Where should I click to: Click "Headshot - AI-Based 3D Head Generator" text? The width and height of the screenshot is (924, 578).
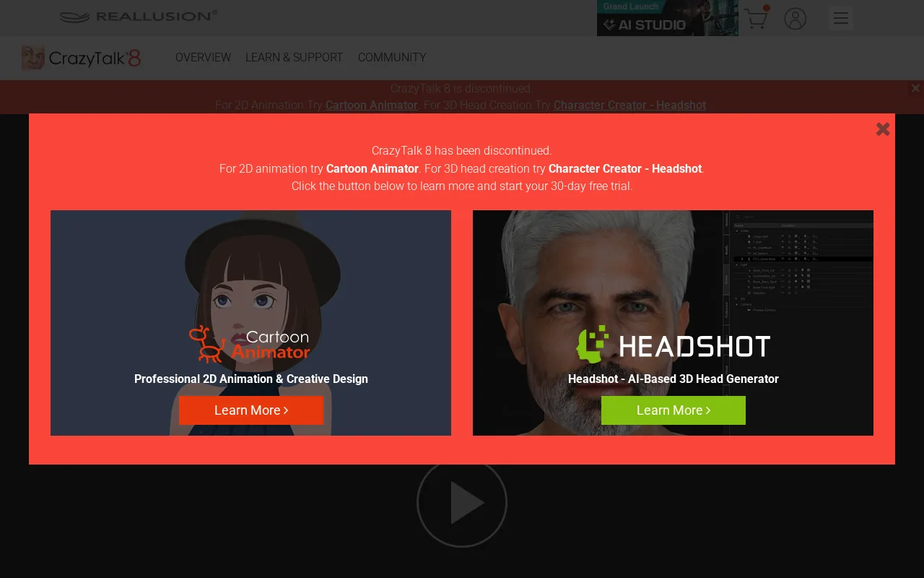(x=673, y=379)
